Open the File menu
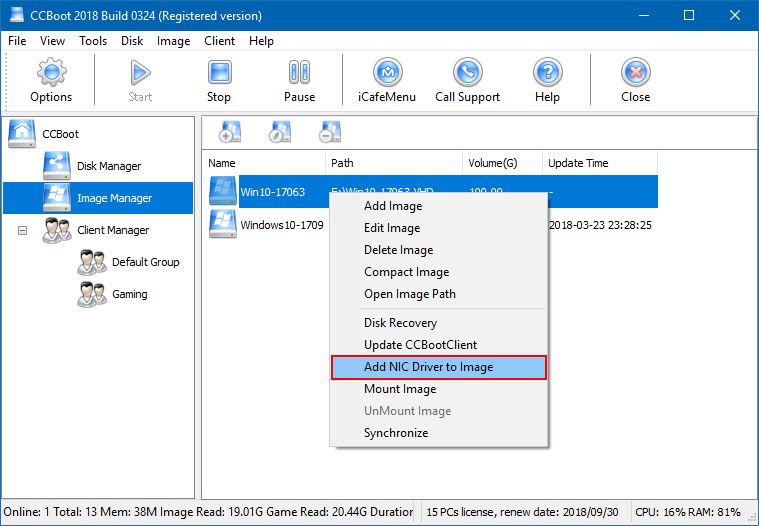 point(17,41)
